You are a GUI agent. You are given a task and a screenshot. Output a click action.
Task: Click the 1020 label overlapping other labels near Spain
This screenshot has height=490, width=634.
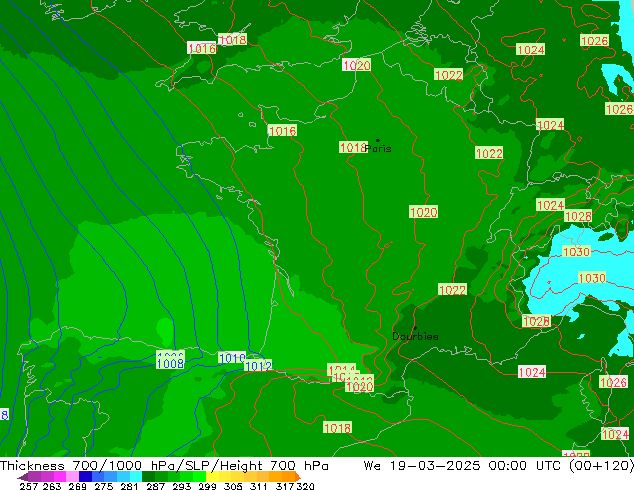pos(359,387)
